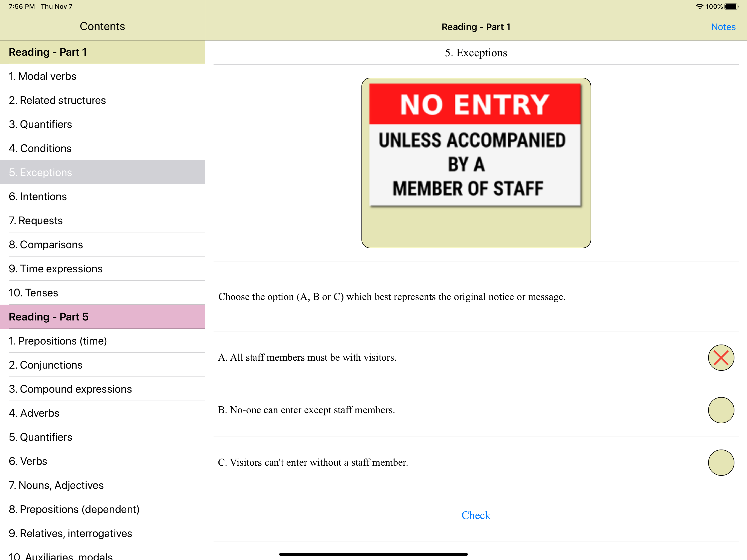This screenshot has width=747, height=560.
Task: Open the 4. Adverbs lesson
Action: click(x=103, y=413)
